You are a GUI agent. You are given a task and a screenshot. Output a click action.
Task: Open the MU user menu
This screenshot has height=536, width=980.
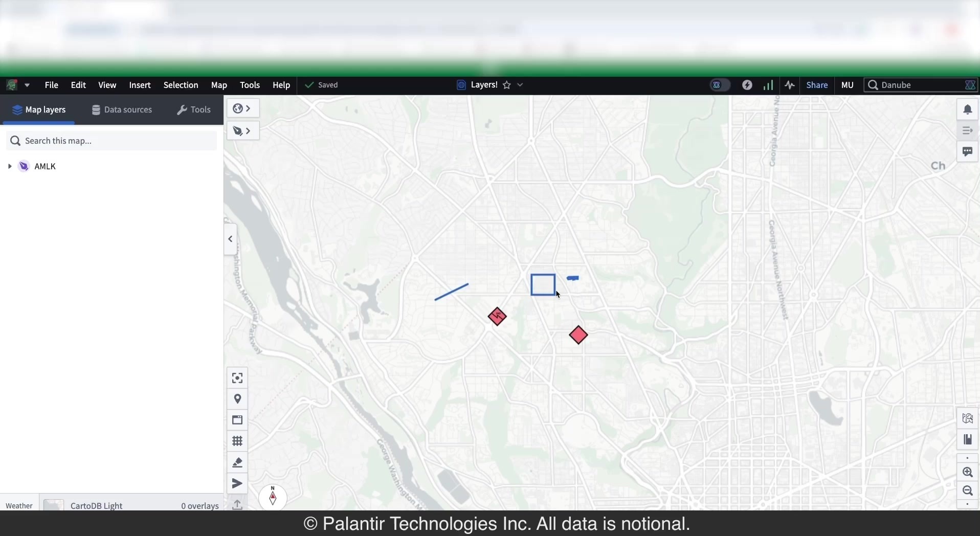pyautogui.click(x=848, y=85)
